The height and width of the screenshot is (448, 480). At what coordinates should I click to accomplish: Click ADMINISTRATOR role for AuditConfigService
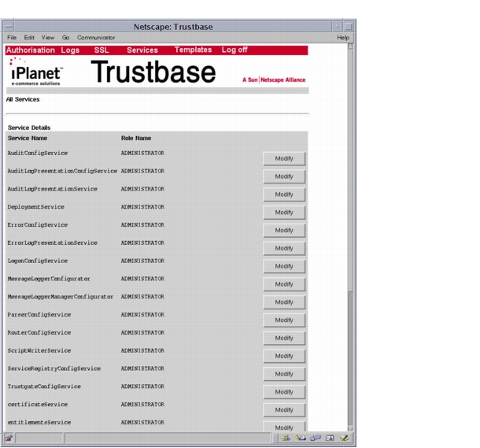pyautogui.click(x=142, y=153)
